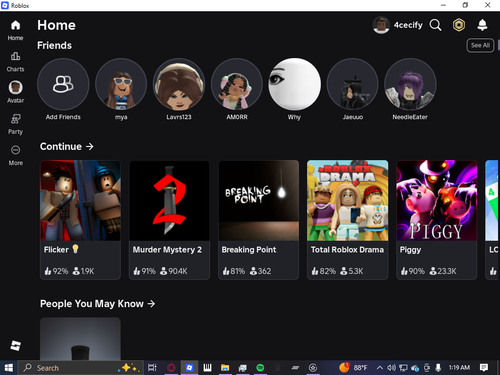This screenshot has width=500, height=375.
Task: Open the notifications bell
Action: 482,25
